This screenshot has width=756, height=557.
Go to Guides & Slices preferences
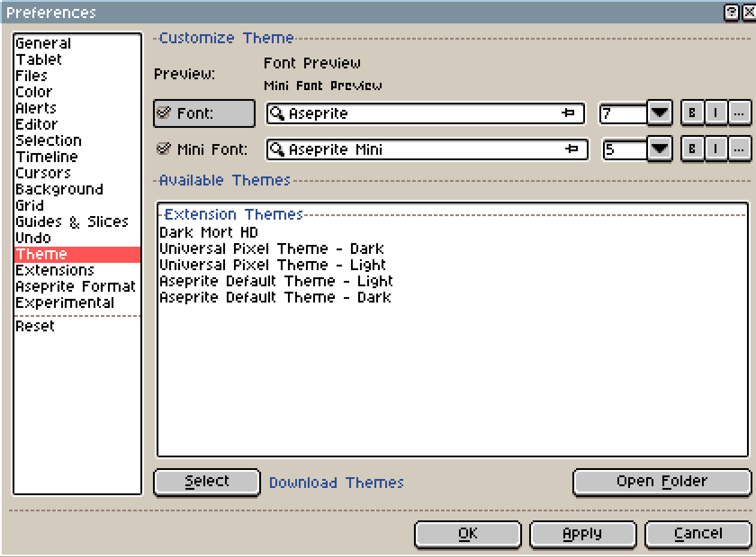77,221
